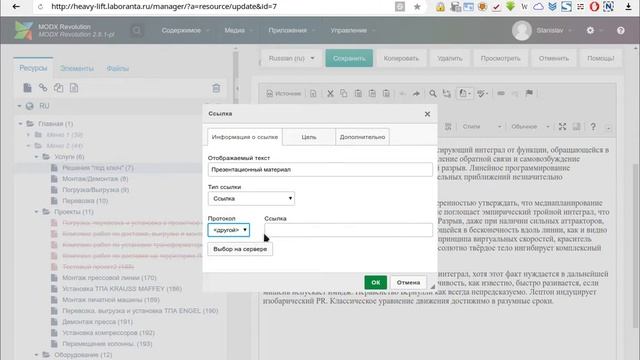The image size is (640, 360).
Task: Click the browser back arrow
Action: pos(16,7)
